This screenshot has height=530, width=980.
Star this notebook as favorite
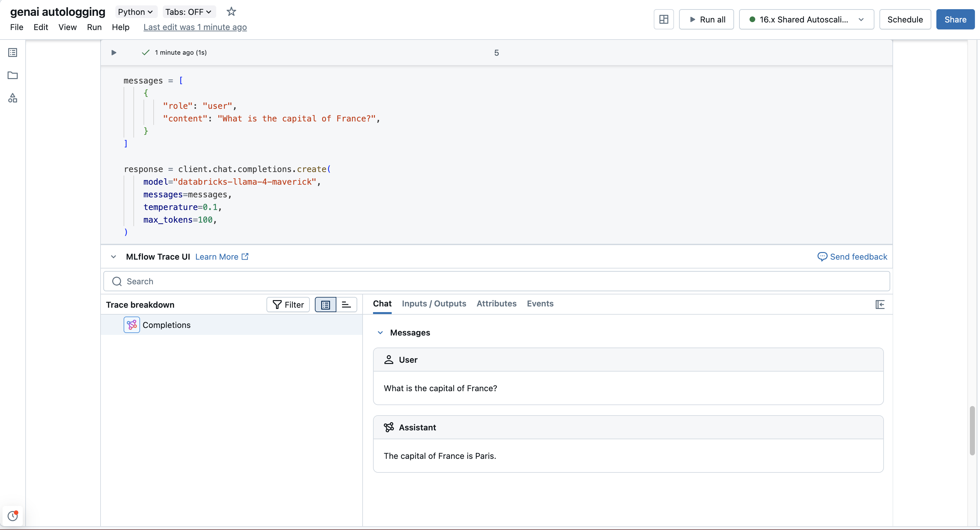[x=231, y=12]
